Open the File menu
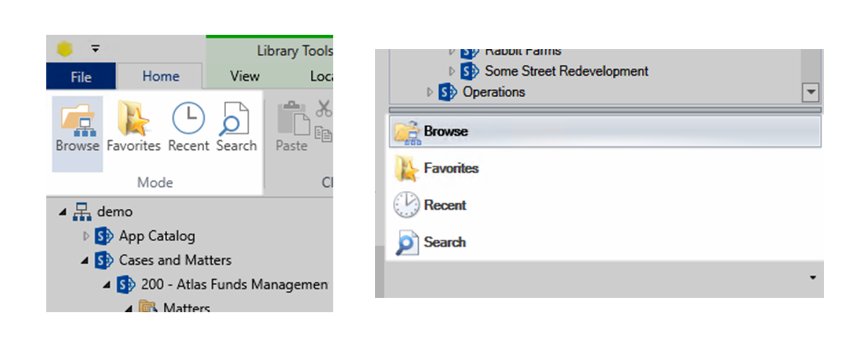 click(x=80, y=76)
